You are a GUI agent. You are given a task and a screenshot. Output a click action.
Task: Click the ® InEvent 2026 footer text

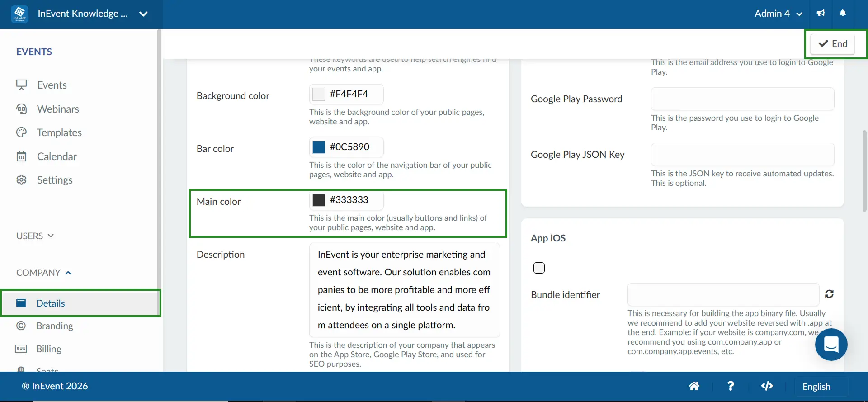click(x=55, y=386)
